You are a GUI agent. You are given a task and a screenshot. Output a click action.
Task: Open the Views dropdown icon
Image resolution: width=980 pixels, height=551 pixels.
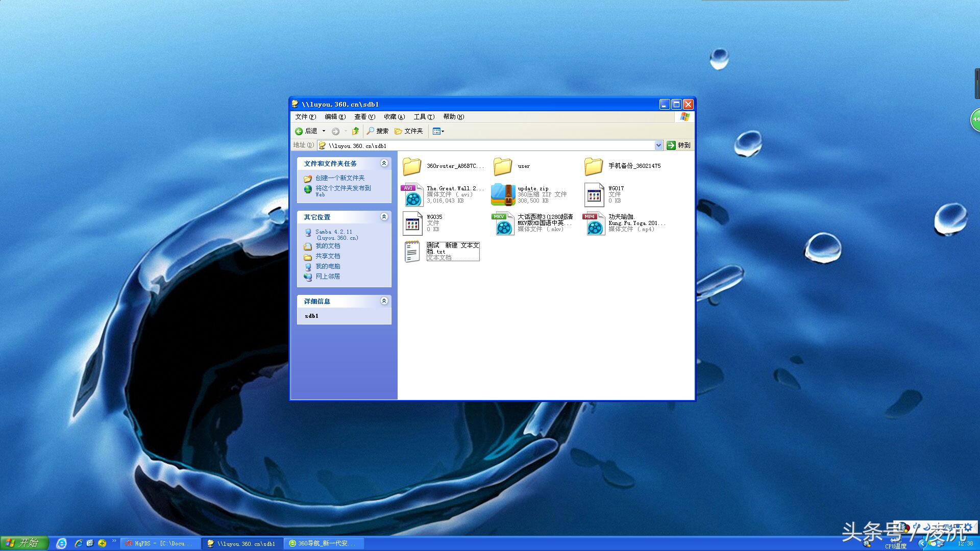click(x=438, y=131)
